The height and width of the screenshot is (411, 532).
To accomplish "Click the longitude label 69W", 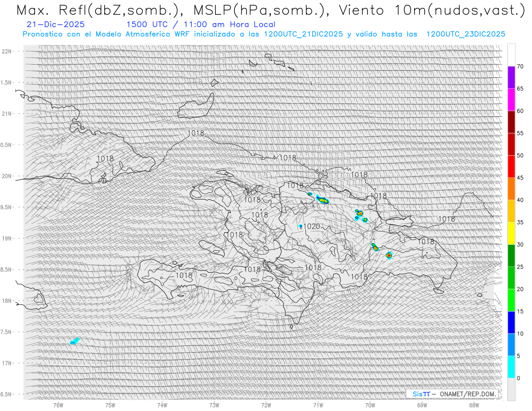I will (x=422, y=405).
